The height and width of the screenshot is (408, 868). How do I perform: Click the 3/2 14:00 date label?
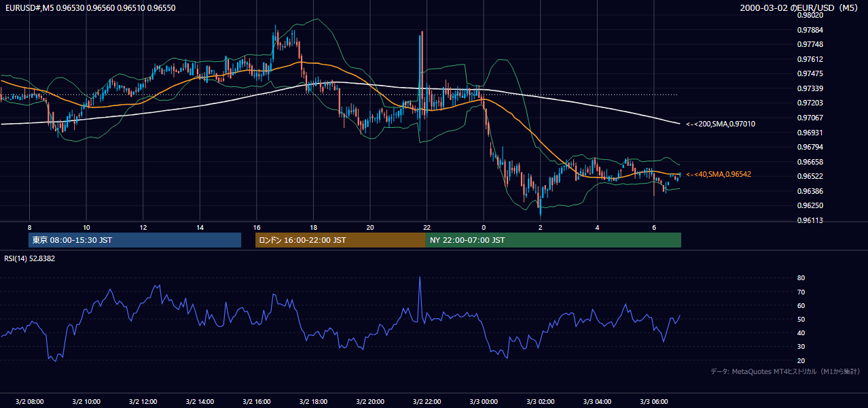click(x=200, y=402)
